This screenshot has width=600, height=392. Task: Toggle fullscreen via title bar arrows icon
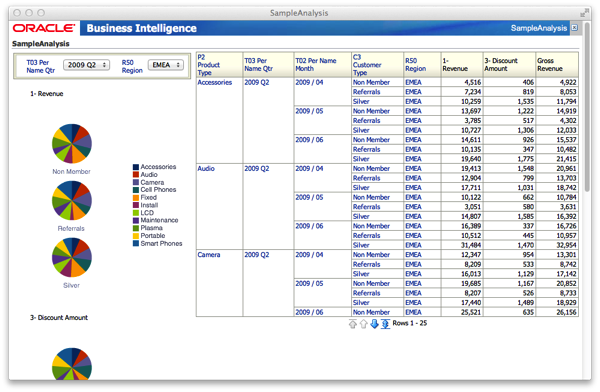tap(584, 13)
